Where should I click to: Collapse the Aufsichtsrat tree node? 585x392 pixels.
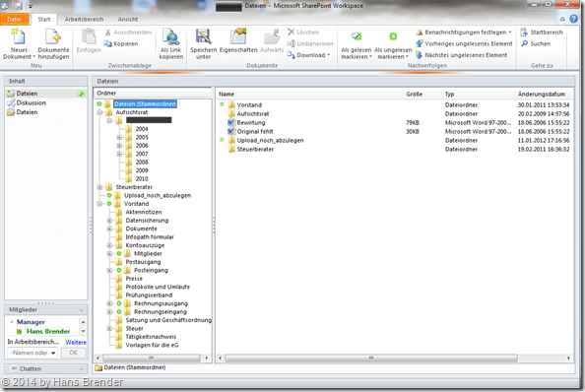100,112
